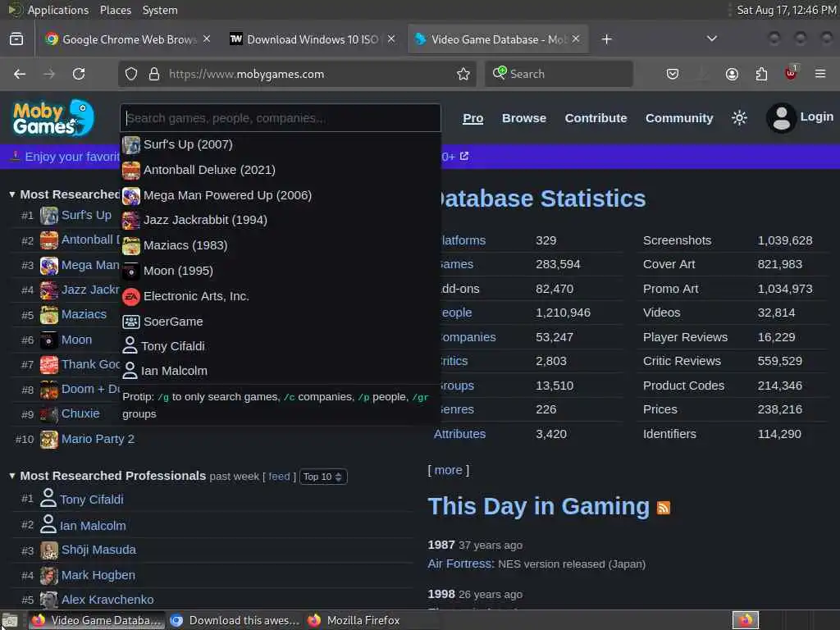Image resolution: width=840 pixels, height=630 pixels.
Task: Click the Electronic Arts logo in suggestions
Action: coord(130,296)
